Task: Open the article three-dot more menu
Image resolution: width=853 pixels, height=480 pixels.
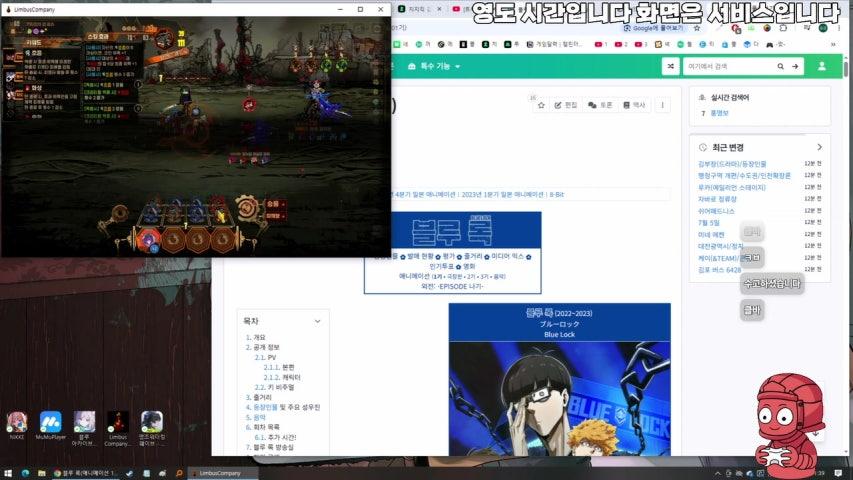Action: pos(662,105)
